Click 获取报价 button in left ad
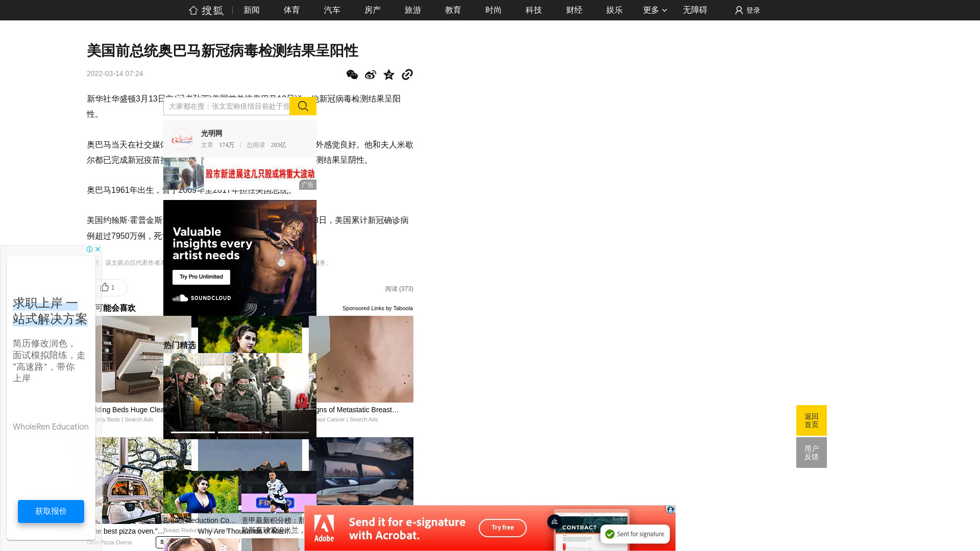 (51, 511)
